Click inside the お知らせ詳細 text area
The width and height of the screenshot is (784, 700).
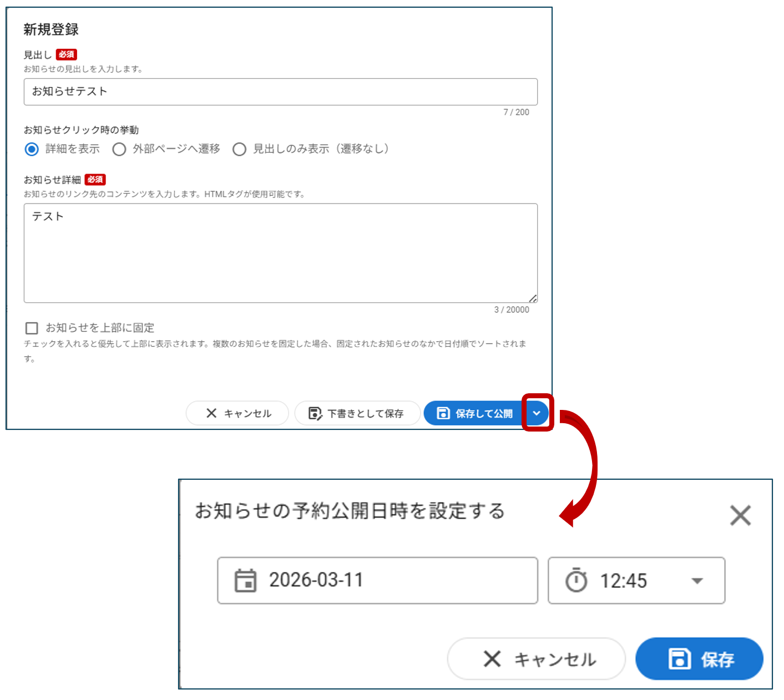click(x=280, y=253)
